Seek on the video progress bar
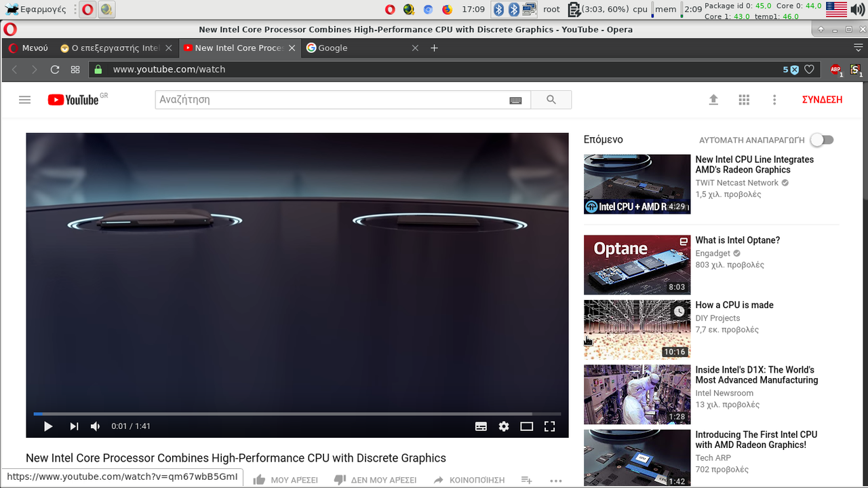This screenshot has width=868, height=488. click(297, 413)
